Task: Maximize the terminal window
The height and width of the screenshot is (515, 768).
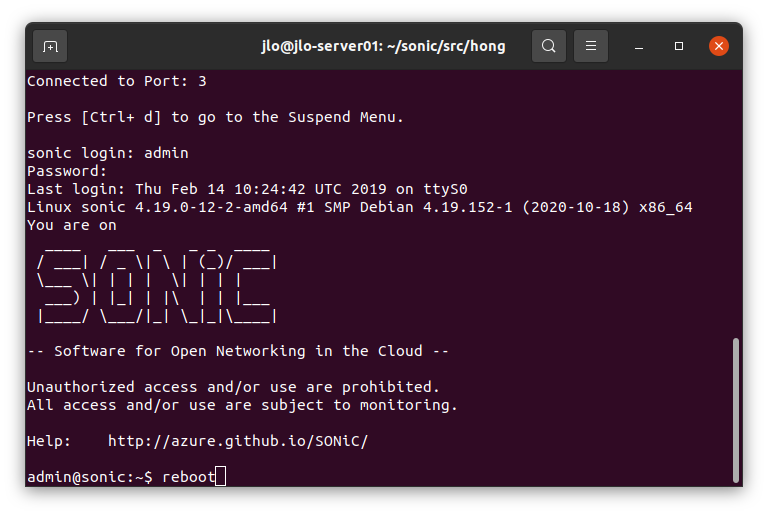Action: tap(679, 46)
